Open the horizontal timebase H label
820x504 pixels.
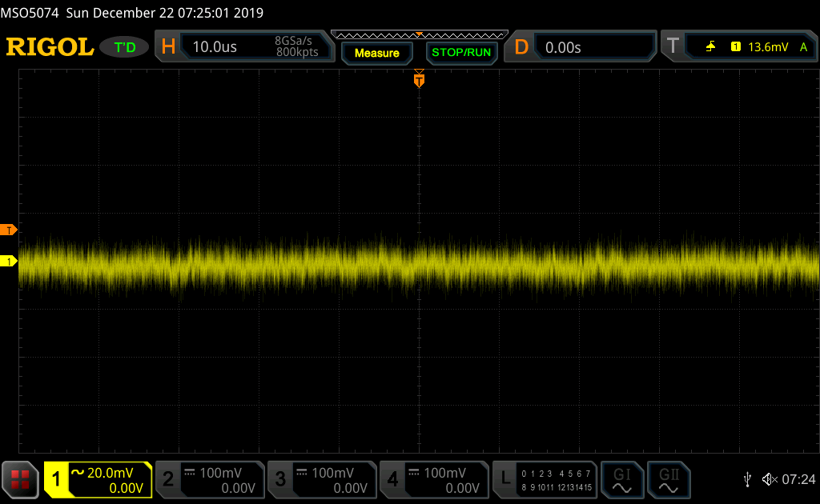point(168,47)
